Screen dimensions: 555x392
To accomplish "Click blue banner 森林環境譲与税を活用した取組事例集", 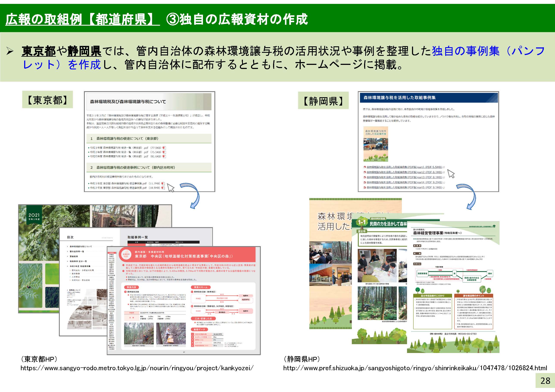I will (428, 98).
